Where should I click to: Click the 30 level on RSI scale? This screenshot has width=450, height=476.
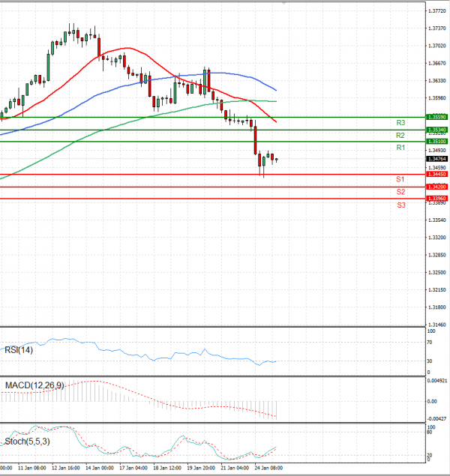tap(429, 361)
